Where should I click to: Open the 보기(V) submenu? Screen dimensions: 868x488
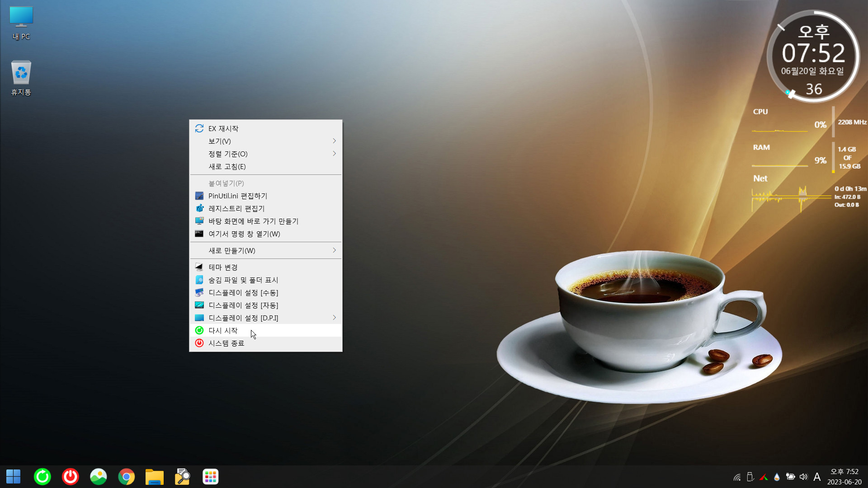tap(265, 141)
